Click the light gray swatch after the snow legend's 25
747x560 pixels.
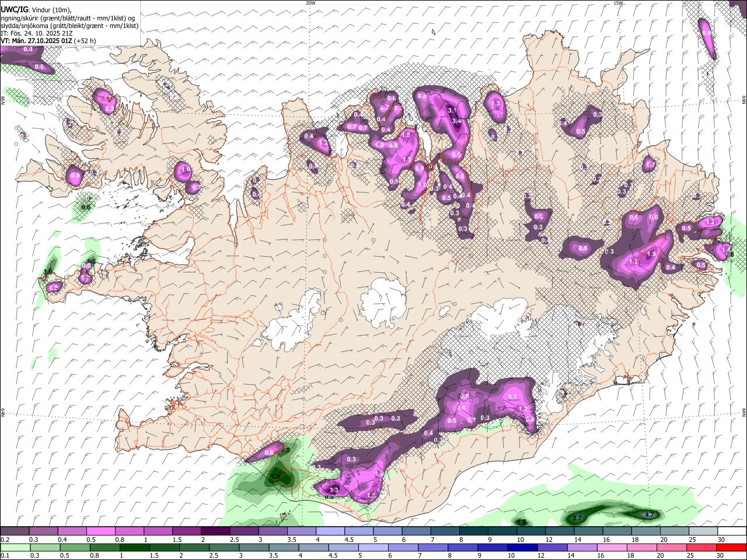[703, 531]
